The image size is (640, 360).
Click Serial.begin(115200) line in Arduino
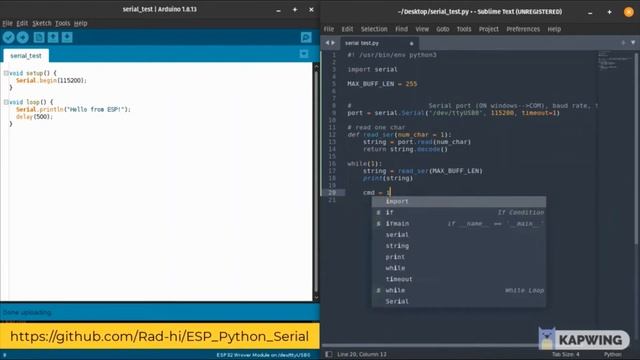(51, 81)
